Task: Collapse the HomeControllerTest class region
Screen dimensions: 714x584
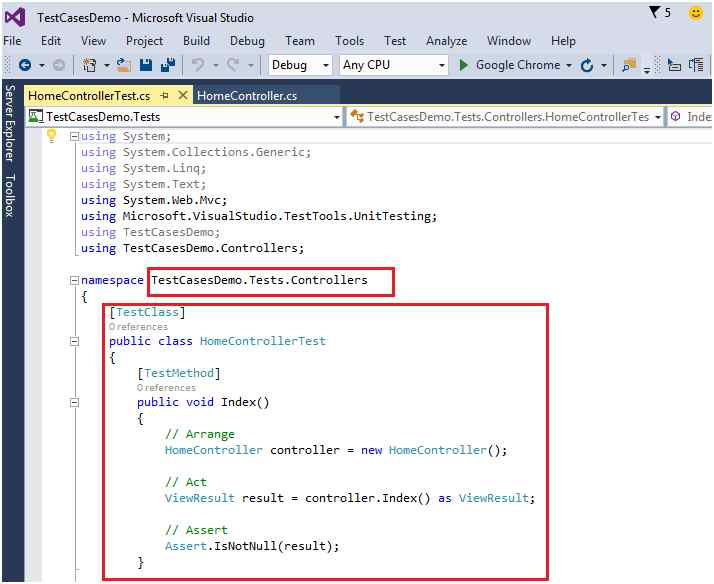Action: [x=73, y=341]
